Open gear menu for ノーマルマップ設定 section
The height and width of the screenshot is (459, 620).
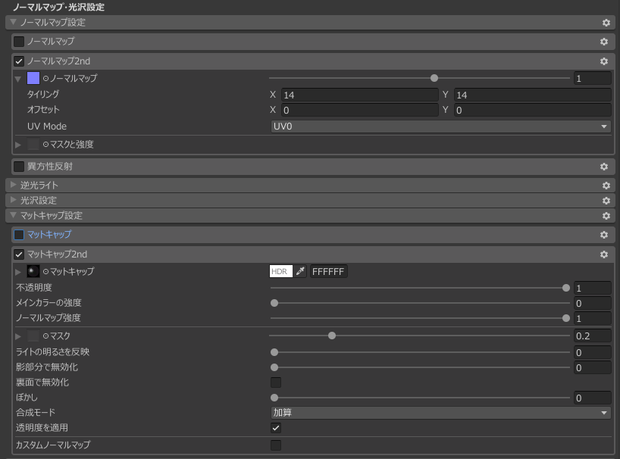pos(606,23)
